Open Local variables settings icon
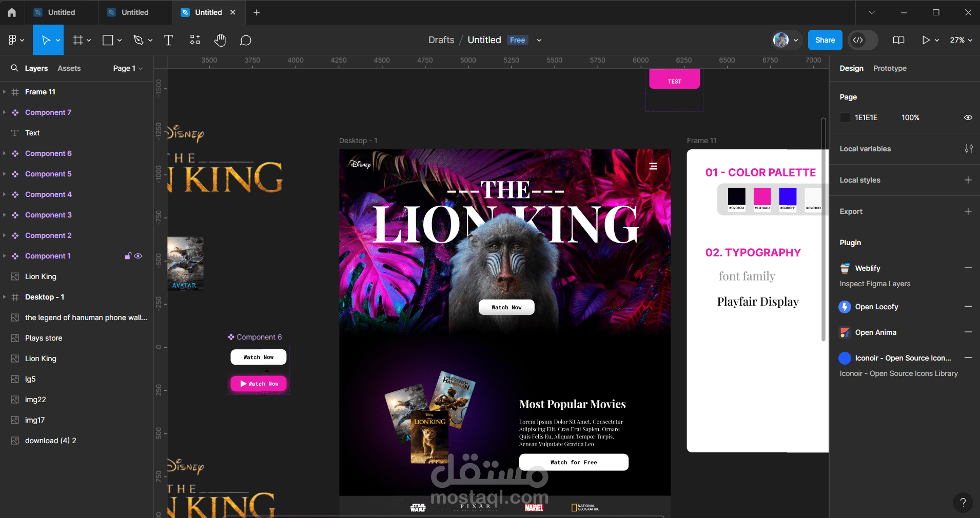 [x=968, y=149]
